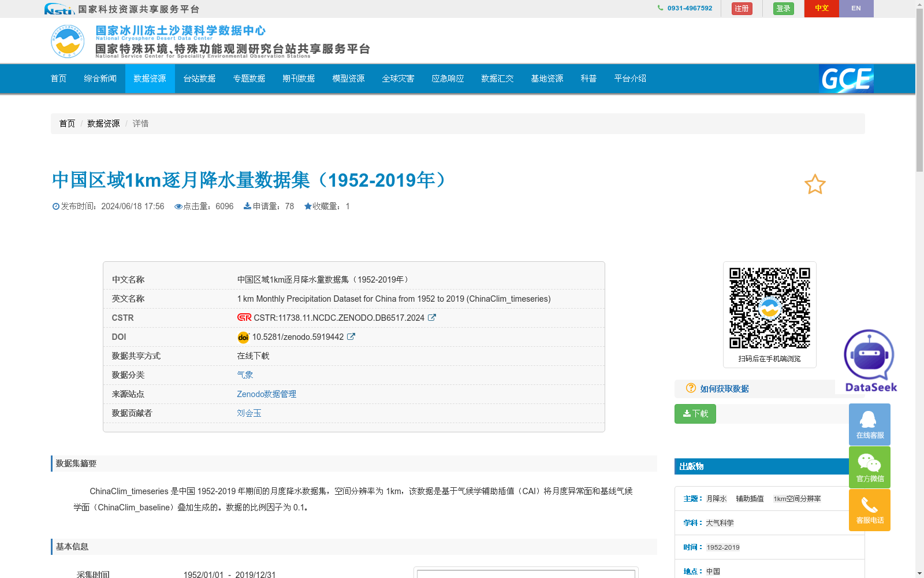This screenshot has height=578, width=924.
Task: Click the green 下载 download button
Action: 695,414
